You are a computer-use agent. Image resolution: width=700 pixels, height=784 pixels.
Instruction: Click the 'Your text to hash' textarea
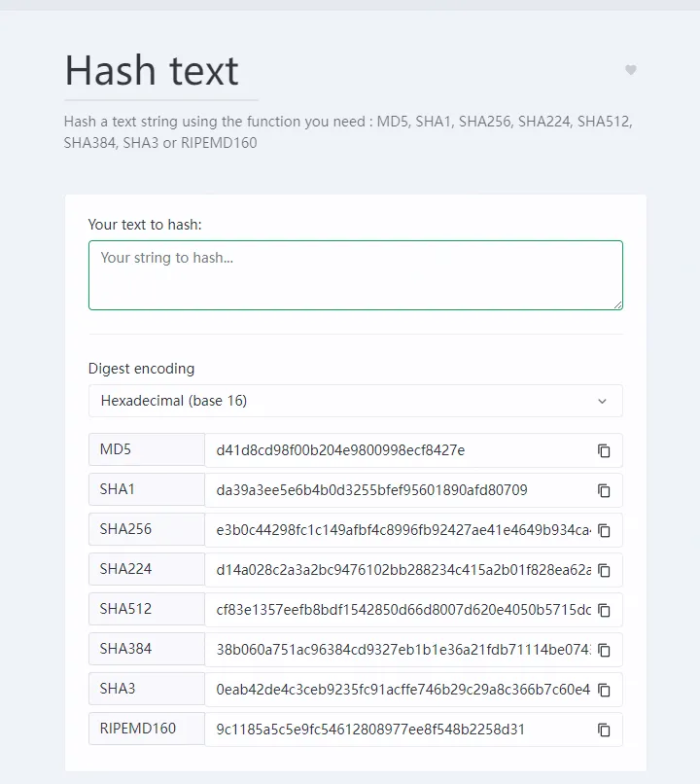click(355, 275)
